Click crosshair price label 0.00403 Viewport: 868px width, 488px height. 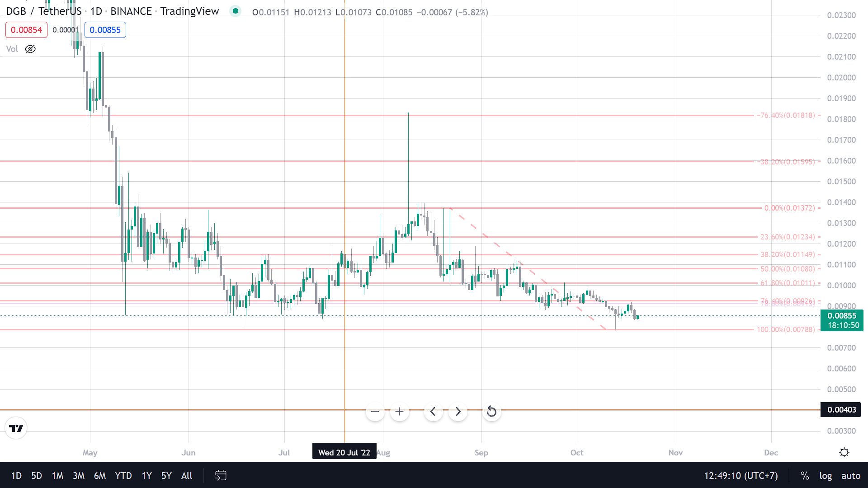[841, 409]
